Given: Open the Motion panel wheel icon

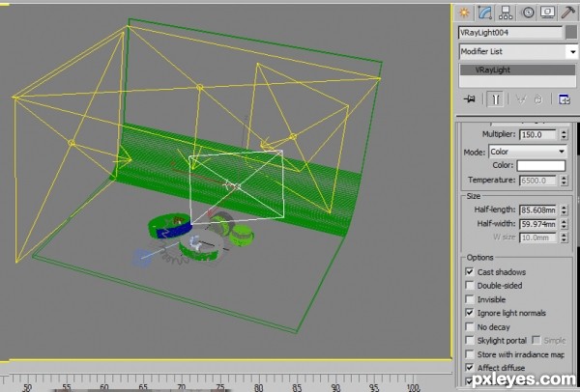Looking at the screenshot, I should pyautogui.click(x=528, y=13).
